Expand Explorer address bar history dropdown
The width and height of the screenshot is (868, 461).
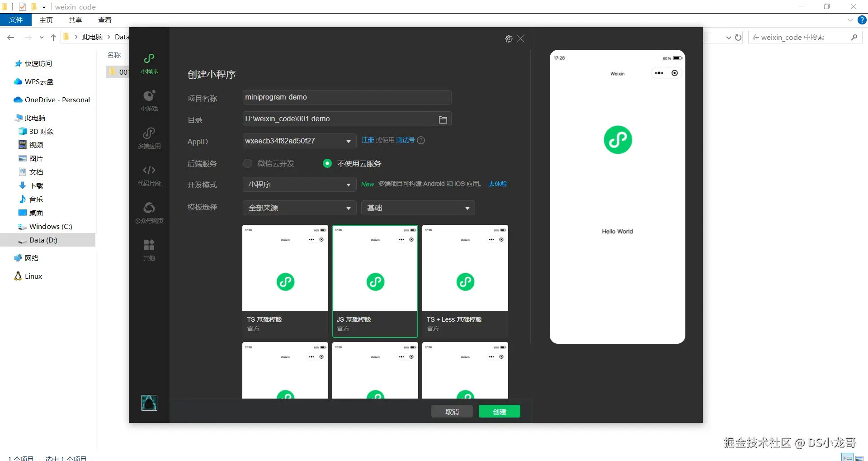[728, 38]
